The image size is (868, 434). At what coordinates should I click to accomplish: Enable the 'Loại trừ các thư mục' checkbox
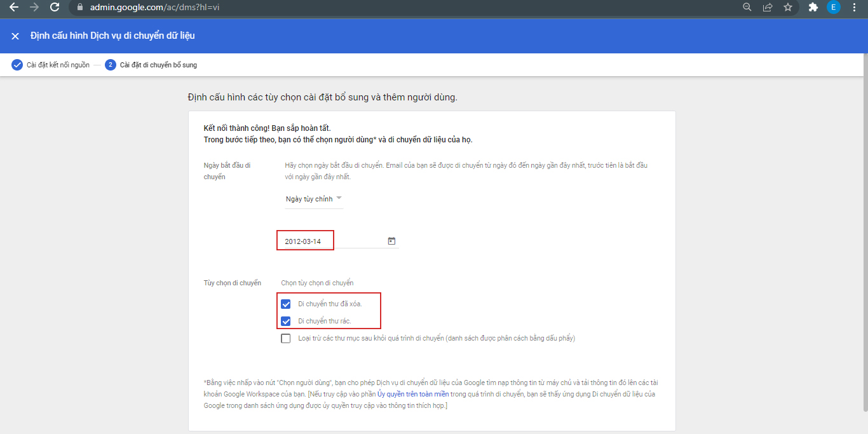click(x=286, y=339)
